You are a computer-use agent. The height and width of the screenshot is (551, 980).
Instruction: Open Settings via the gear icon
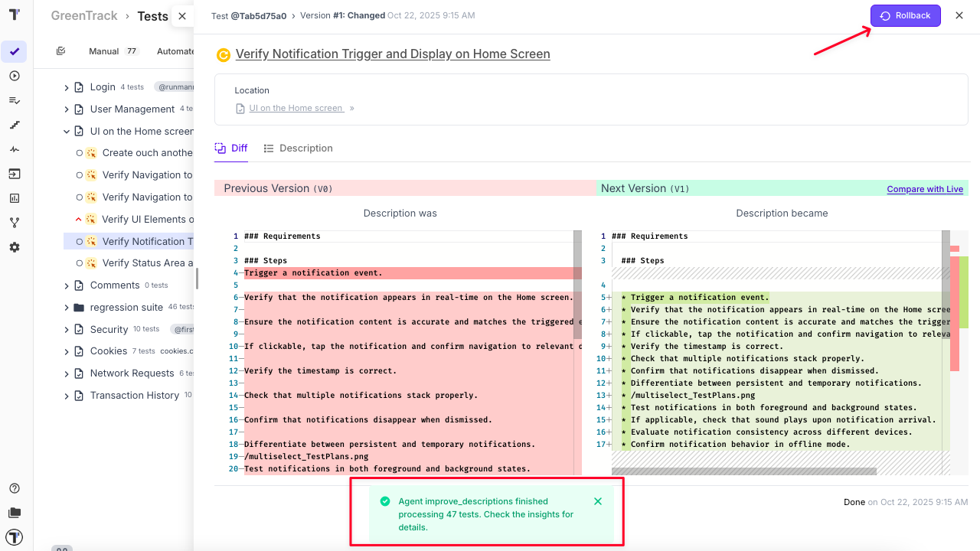tap(13, 246)
